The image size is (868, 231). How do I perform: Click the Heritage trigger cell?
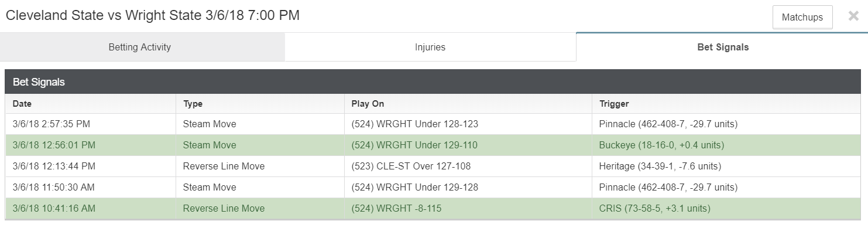click(727, 166)
